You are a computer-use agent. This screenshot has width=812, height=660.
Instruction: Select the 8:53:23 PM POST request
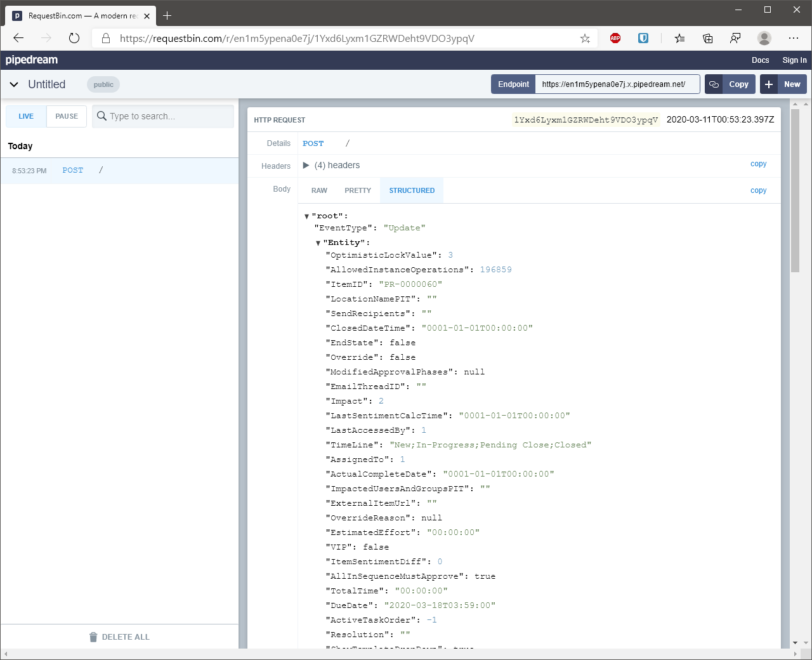pos(119,171)
